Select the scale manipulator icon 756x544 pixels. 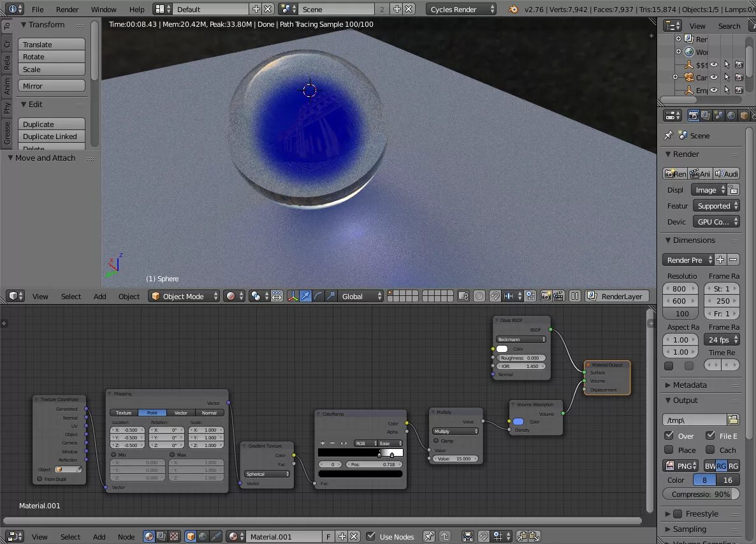[x=331, y=296]
